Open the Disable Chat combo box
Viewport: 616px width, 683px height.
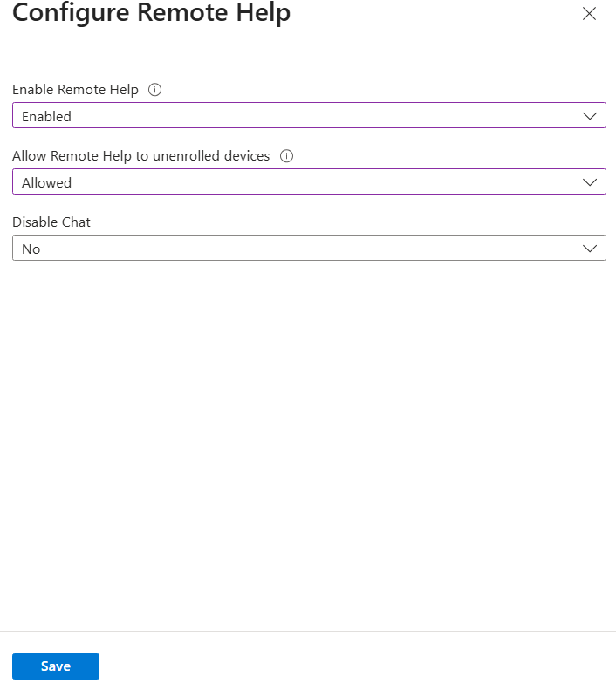pos(309,248)
